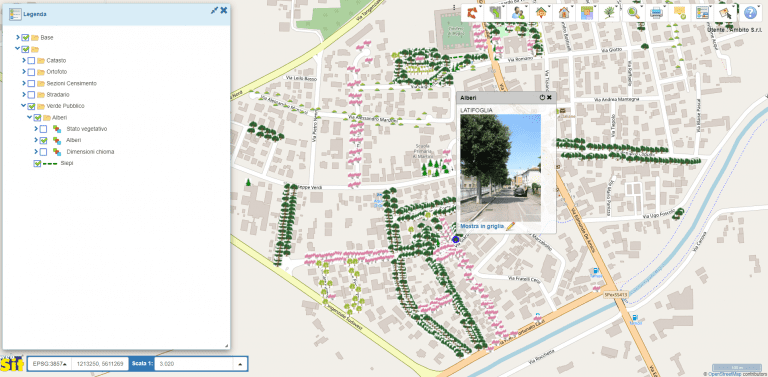Open the EPSG:3857 projection dropdown
The width and height of the screenshot is (768, 377).
tap(49, 364)
